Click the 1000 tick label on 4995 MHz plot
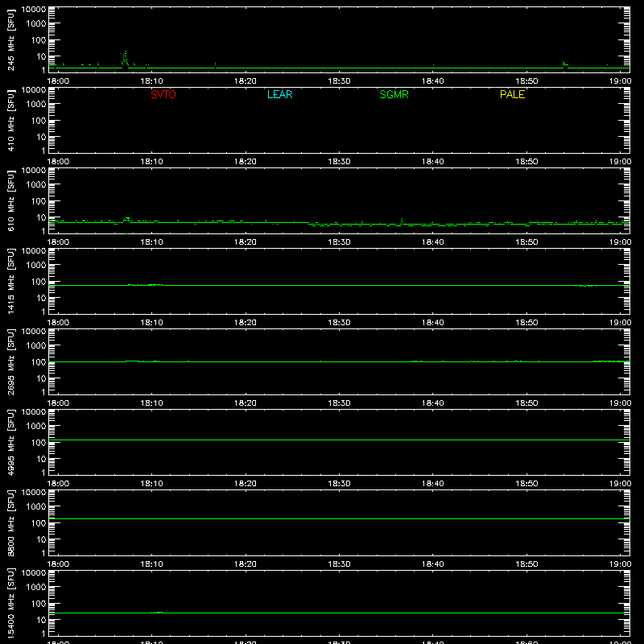The width and height of the screenshot is (644, 644). (x=36, y=427)
